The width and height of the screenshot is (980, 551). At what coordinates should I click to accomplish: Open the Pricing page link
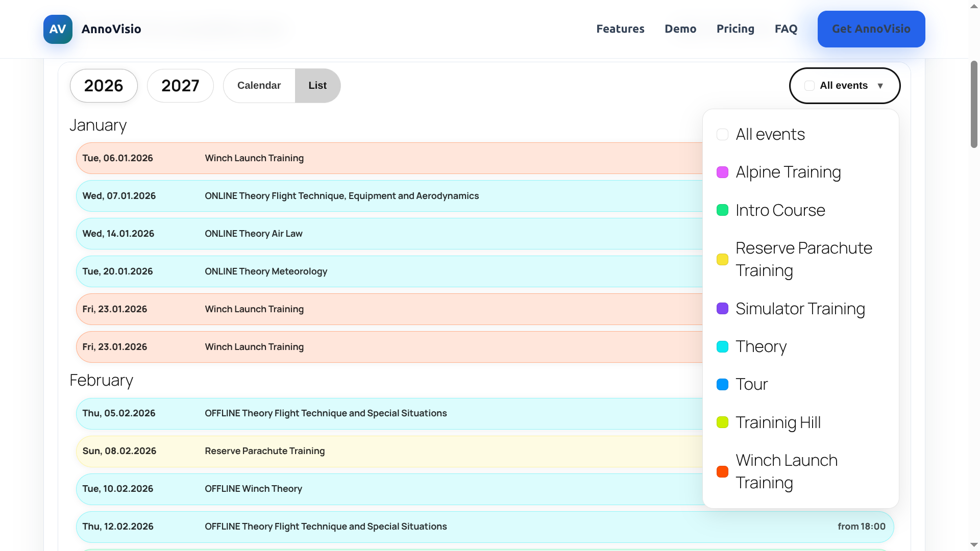(x=736, y=29)
